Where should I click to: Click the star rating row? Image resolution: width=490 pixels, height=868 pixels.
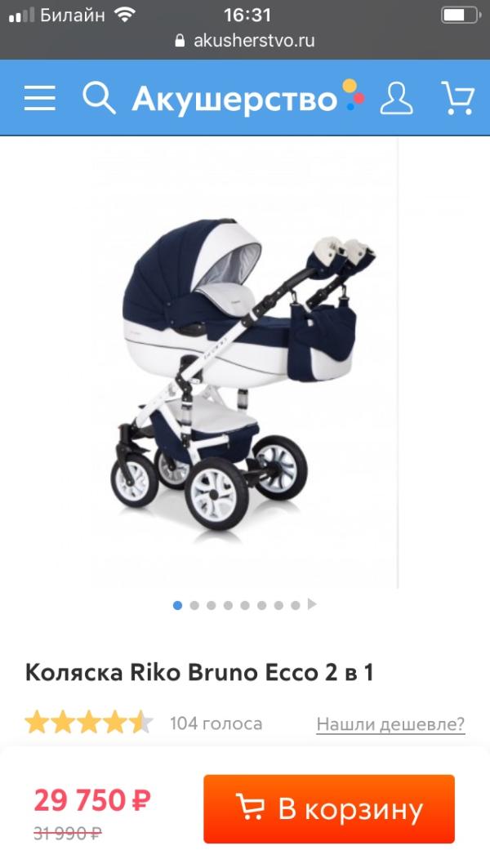click(x=88, y=722)
